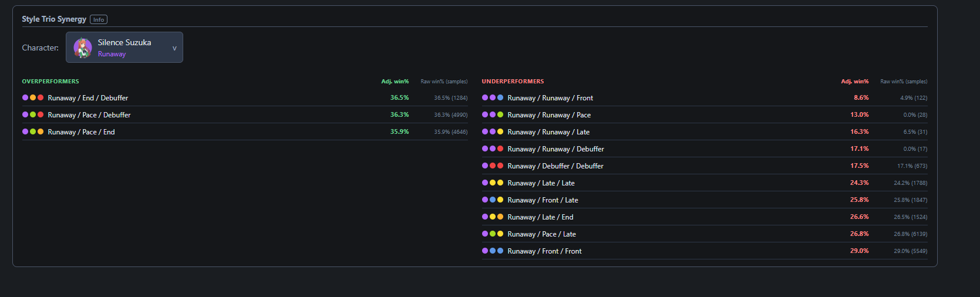Click the 26.5% (1524) raw win value
The image size is (980, 297).
tap(911, 217)
